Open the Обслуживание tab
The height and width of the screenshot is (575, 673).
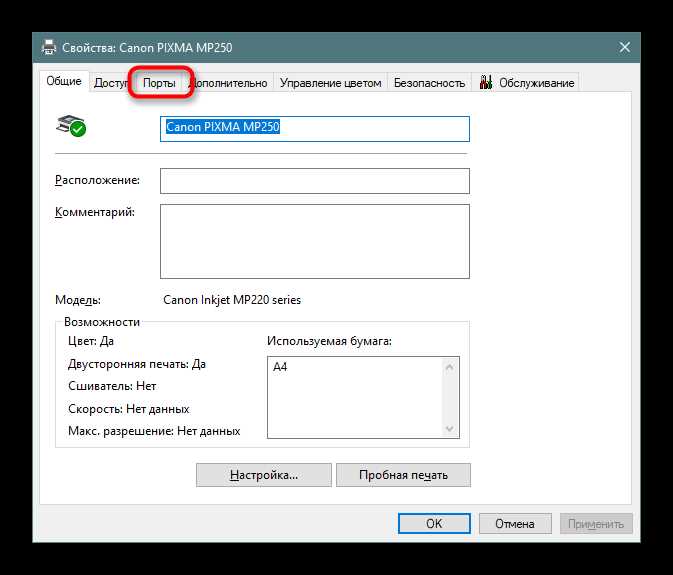[x=526, y=82]
